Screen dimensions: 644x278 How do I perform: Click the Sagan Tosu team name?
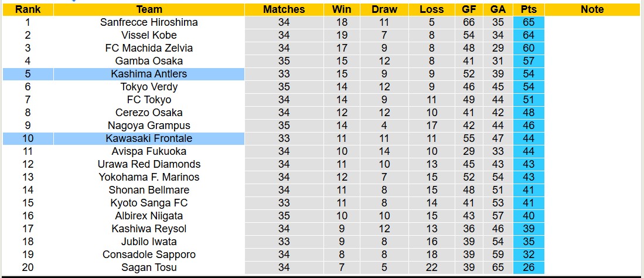[x=149, y=267]
